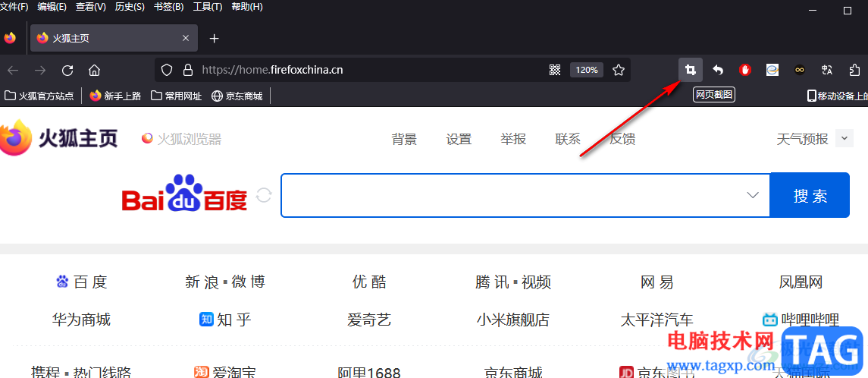
Task: Go forward to the next page
Action: [40, 70]
